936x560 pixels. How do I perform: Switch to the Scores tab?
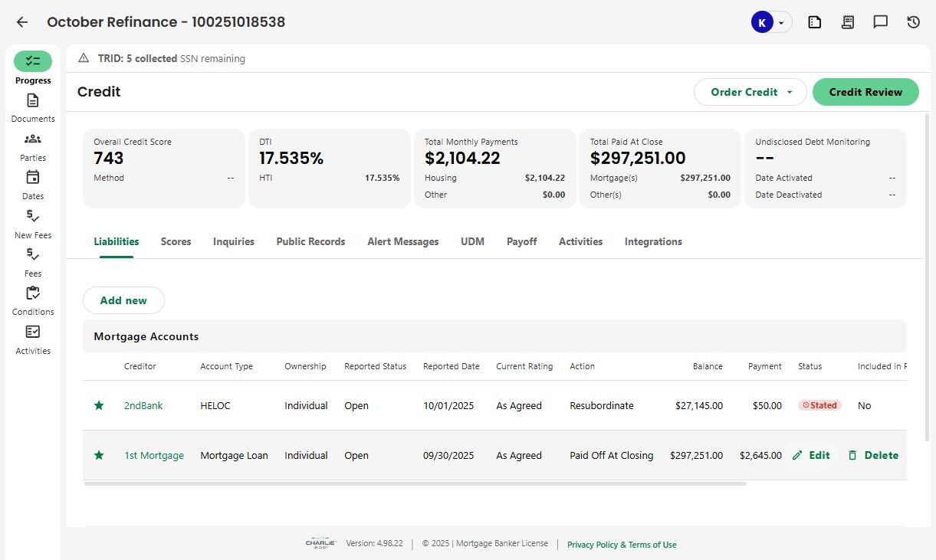[176, 241]
